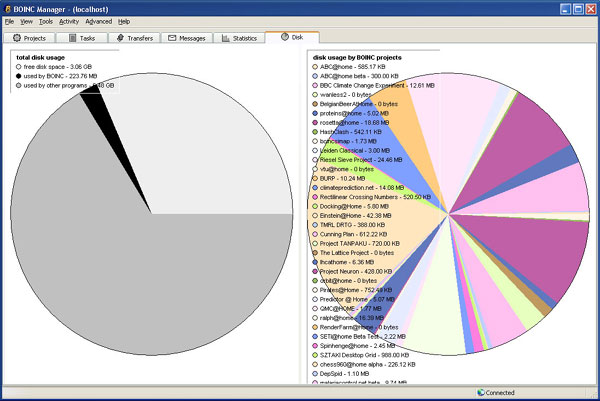
Task: Open the File menu
Action: 9,22
